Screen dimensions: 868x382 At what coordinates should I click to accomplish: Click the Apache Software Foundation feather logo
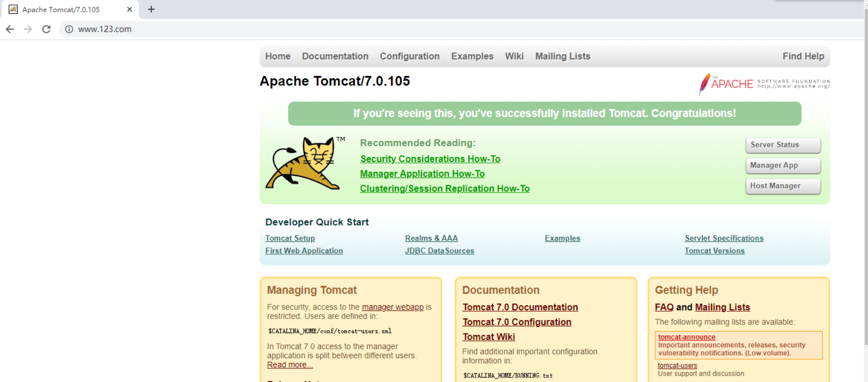coord(764,84)
